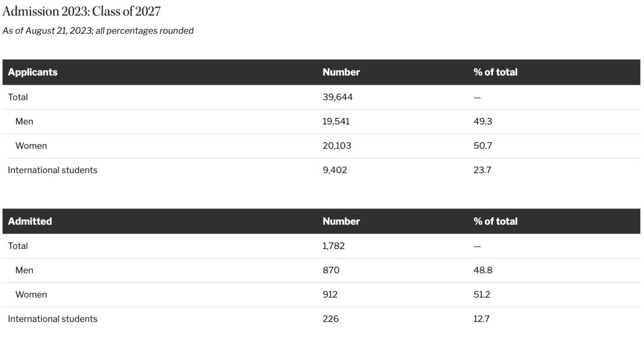Click applicant women percentage 50.7
The height and width of the screenshot is (342, 644).
point(482,145)
